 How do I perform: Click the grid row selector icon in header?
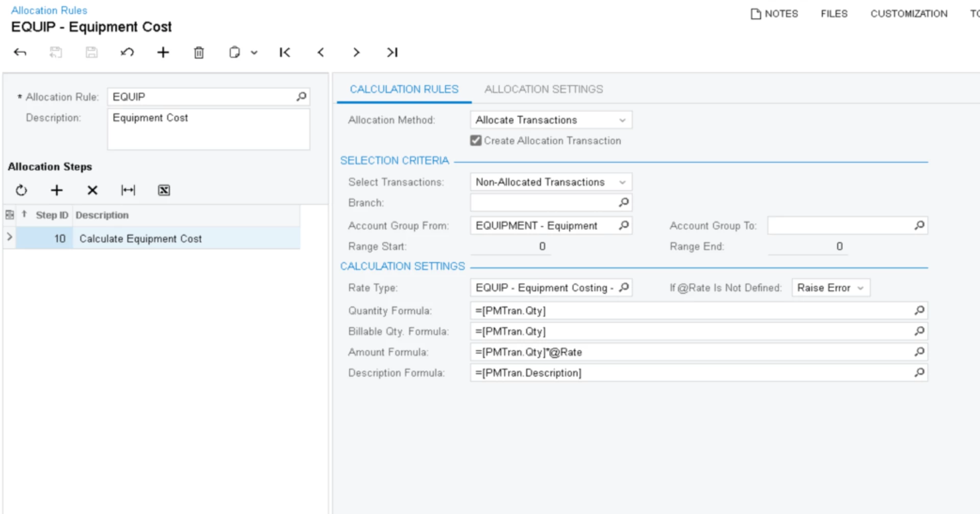(x=10, y=215)
